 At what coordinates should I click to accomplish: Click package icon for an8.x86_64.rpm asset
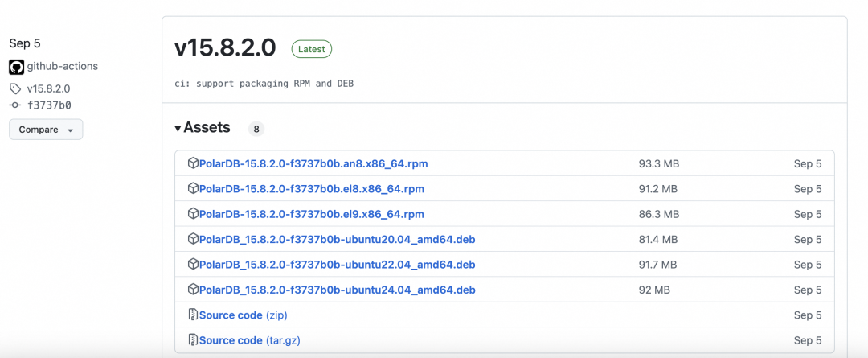click(x=193, y=163)
